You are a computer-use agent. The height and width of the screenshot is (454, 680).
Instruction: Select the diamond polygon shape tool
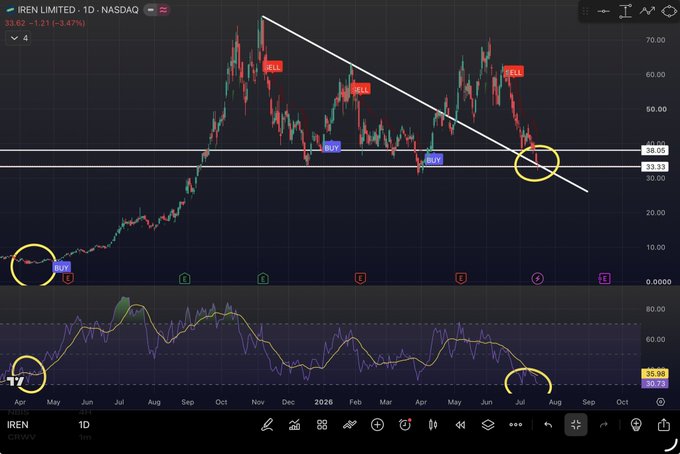point(669,11)
